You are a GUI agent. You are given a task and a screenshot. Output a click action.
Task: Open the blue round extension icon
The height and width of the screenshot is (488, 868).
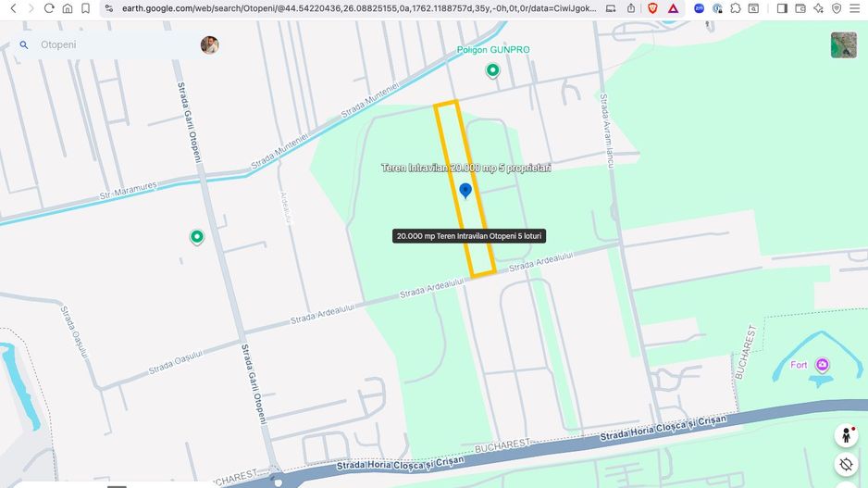pos(700,8)
